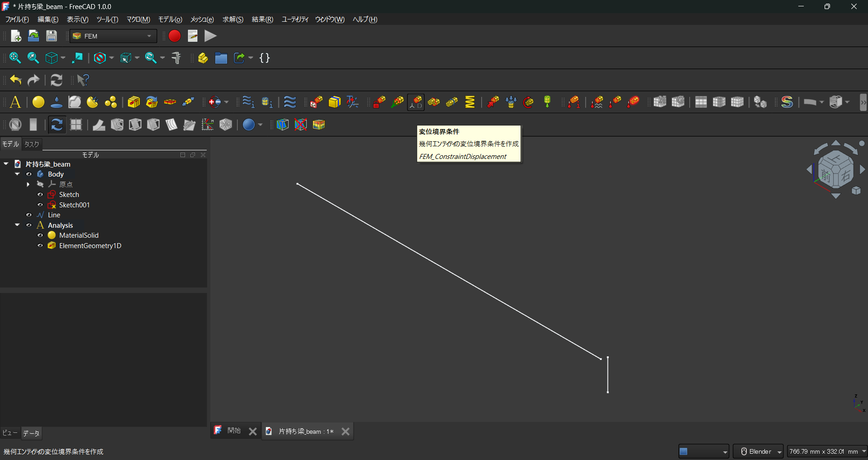The image size is (868, 460).
Task: Expand the 原点 origin node
Action: tap(28, 184)
